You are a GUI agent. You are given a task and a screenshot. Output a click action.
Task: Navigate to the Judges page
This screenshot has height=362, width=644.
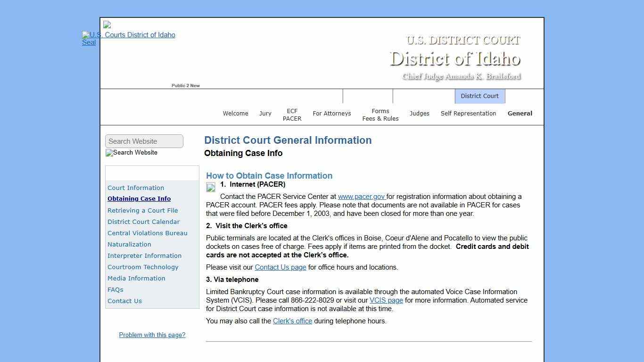pos(419,113)
